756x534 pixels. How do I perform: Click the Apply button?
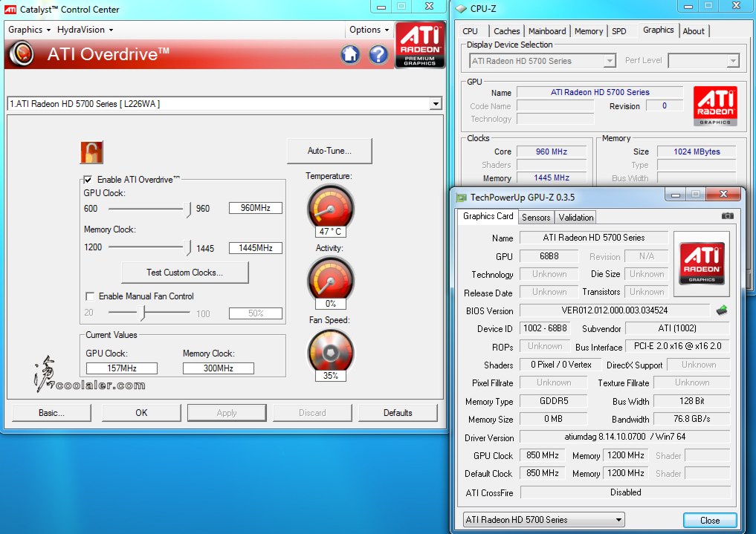click(227, 413)
